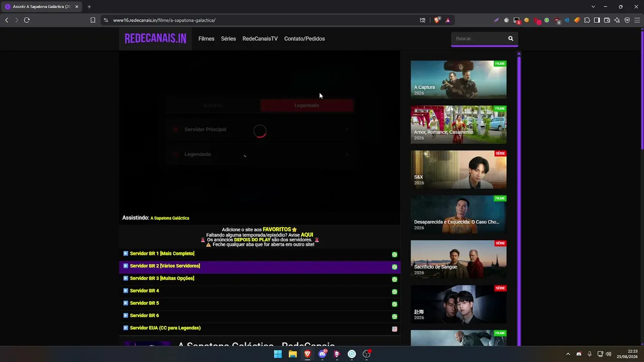Expand the tab search dropdown arrow
The height and width of the screenshot is (362, 644).
tap(593, 7)
